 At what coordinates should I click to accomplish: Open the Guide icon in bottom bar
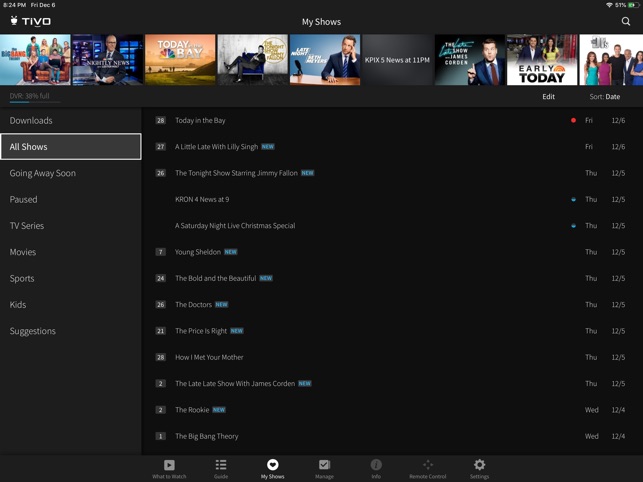click(221, 468)
